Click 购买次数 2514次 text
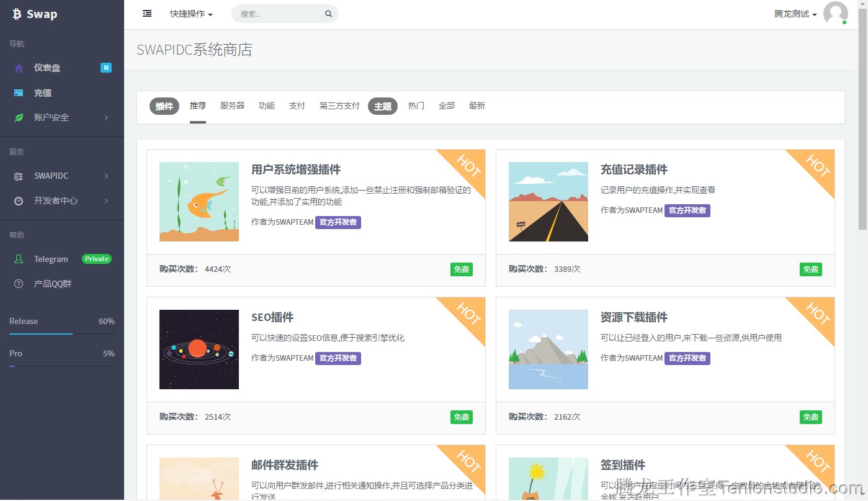This screenshot has height=501, width=868. tap(195, 417)
